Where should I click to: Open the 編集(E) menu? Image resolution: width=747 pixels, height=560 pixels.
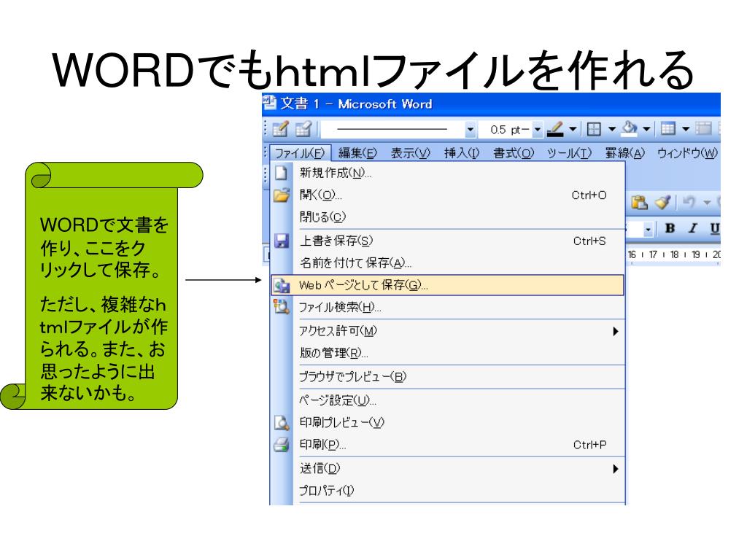357,153
